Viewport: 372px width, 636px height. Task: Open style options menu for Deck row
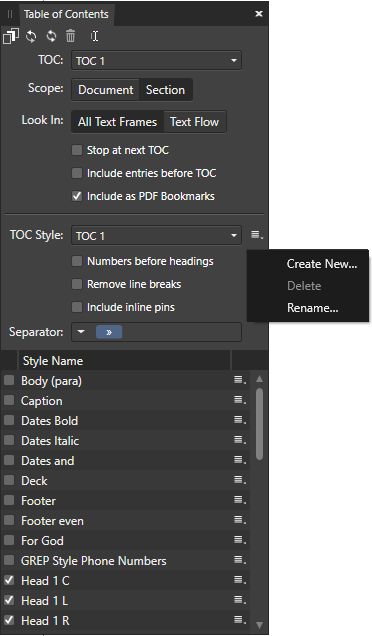pyautogui.click(x=240, y=480)
